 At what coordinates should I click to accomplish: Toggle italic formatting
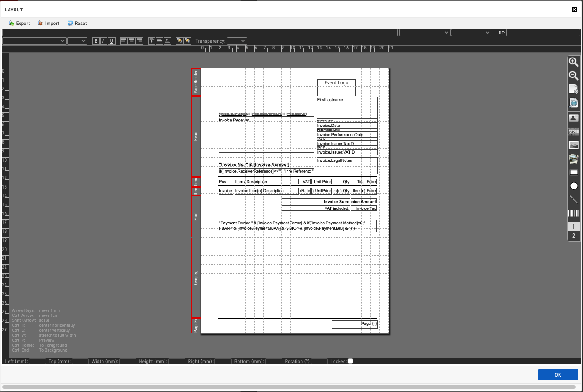click(103, 41)
